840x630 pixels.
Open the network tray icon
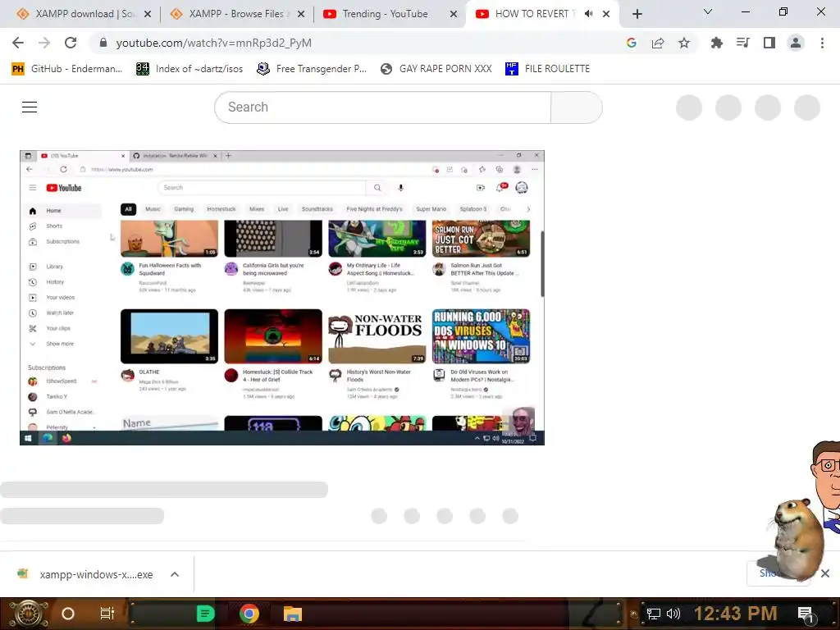tap(654, 614)
